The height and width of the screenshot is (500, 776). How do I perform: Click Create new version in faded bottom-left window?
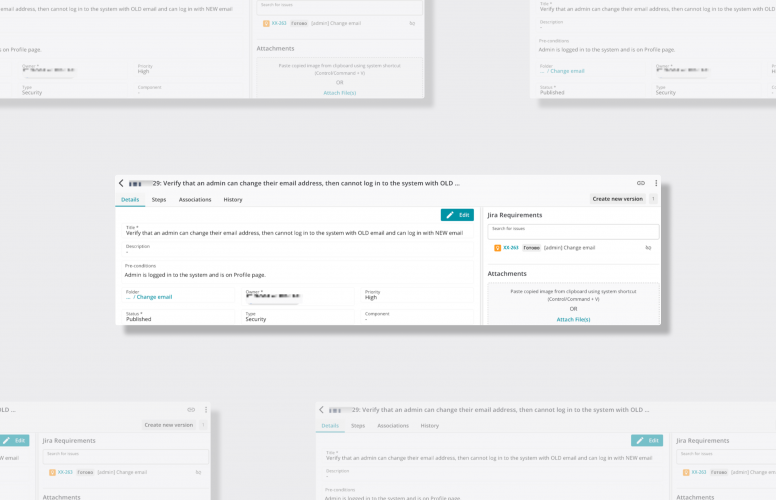click(169, 425)
